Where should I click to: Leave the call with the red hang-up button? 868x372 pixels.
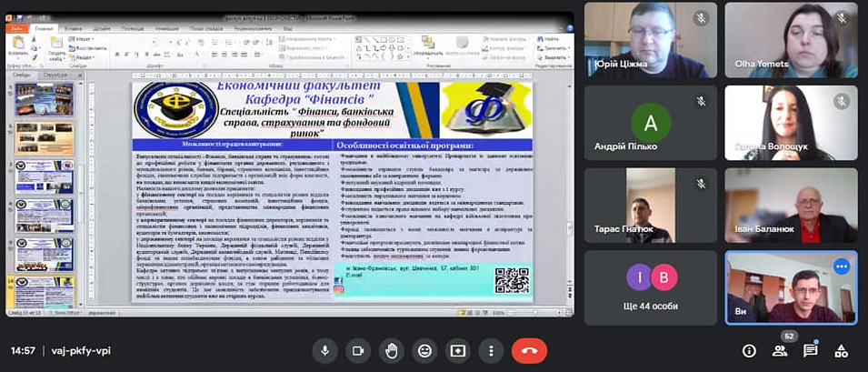(x=529, y=350)
